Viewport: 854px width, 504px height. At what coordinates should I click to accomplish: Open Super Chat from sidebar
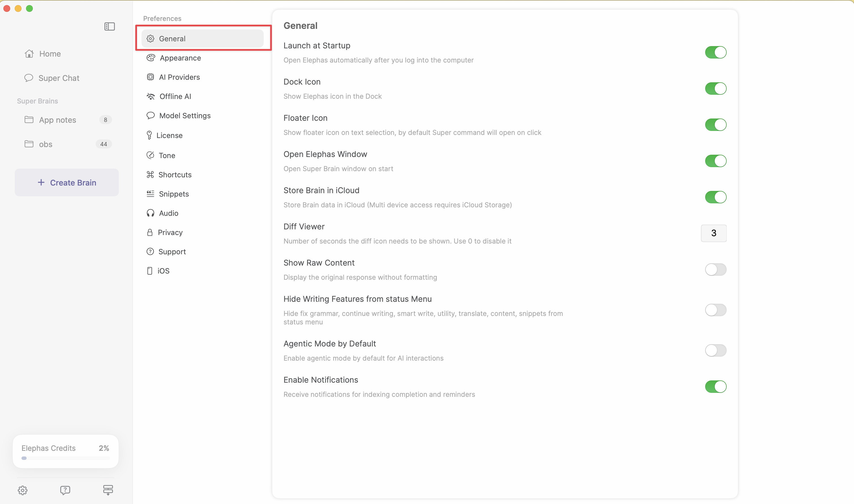click(x=66, y=78)
